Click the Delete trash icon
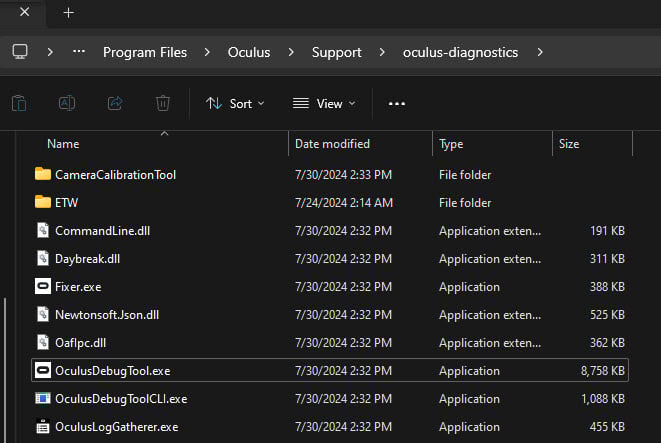The image size is (661, 443). pyautogui.click(x=163, y=103)
